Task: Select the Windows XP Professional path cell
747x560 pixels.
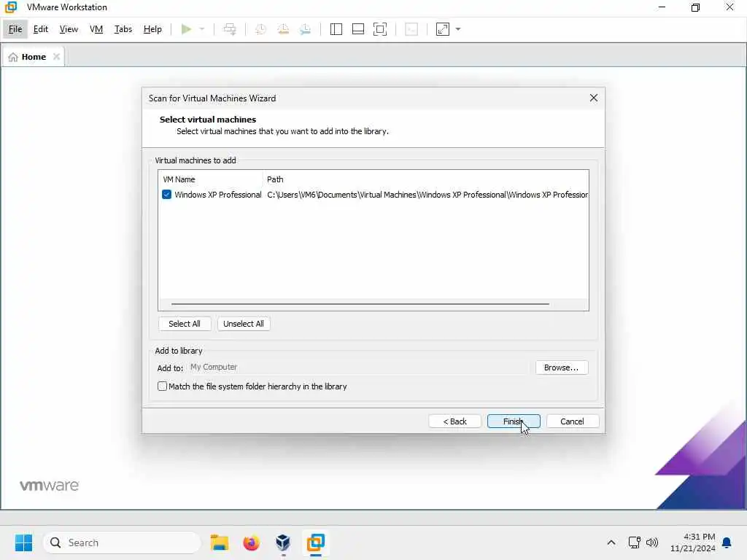Action: click(427, 195)
